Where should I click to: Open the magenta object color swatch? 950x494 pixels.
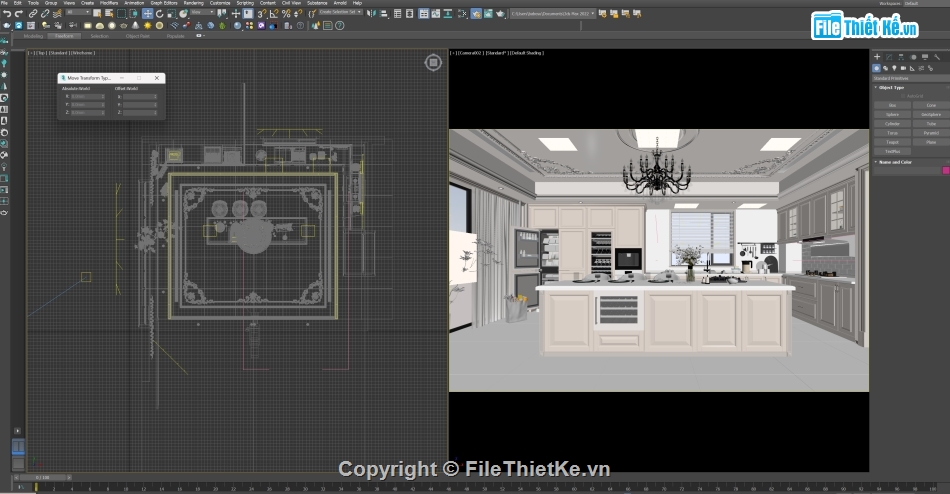click(x=946, y=170)
